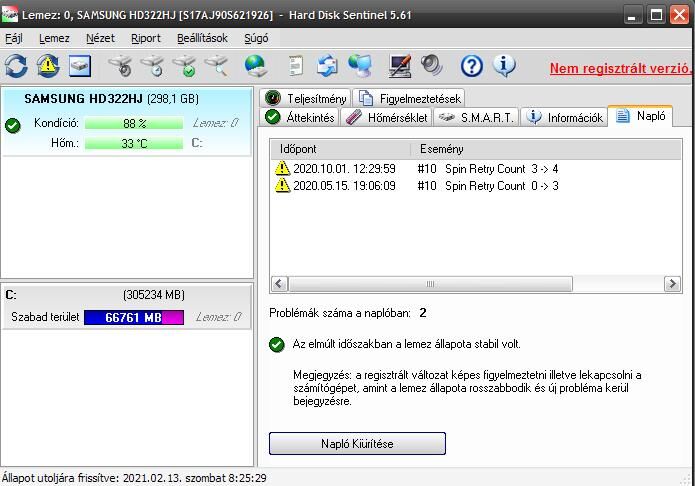Image resolution: width=695 pixels, height=486 pixels.
Task: Open the Lemez menu
Action: tap(55, 38)
